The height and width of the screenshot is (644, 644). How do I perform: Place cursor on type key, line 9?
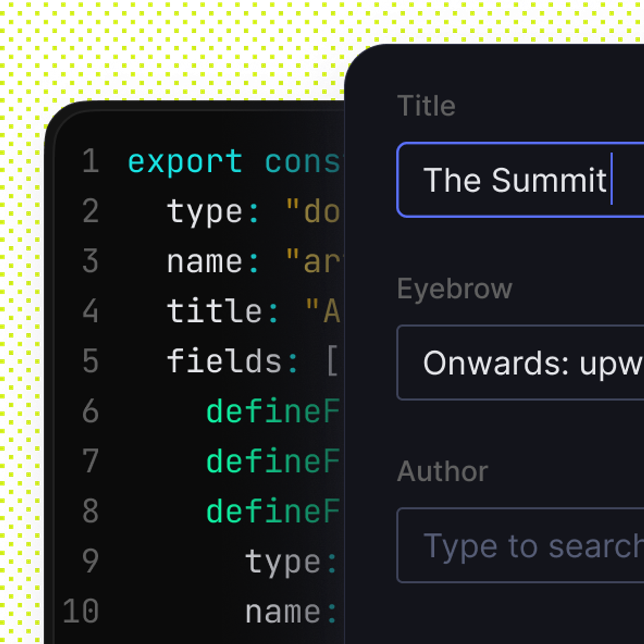[283, 562]
